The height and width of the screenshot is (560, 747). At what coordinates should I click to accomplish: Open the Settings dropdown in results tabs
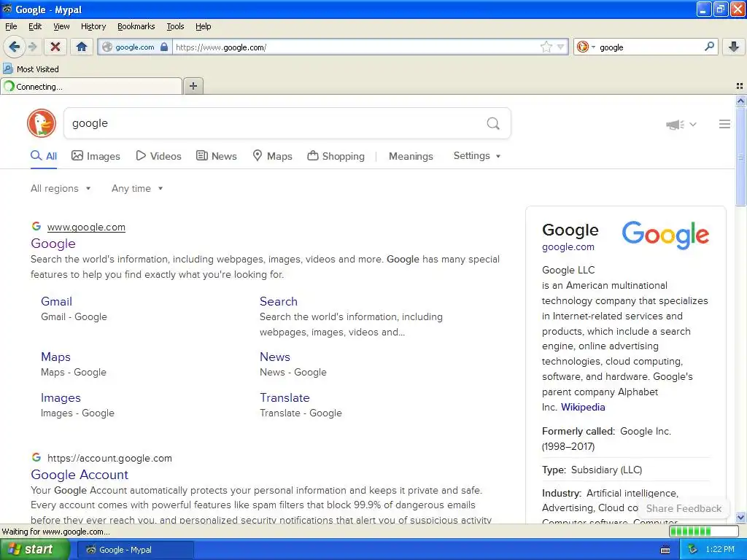point(477,156)
